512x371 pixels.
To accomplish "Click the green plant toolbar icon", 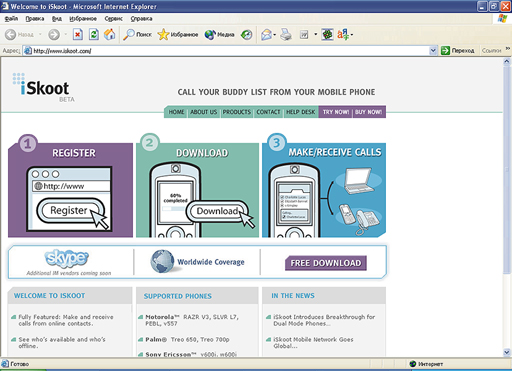I will (x=327, y=34).
